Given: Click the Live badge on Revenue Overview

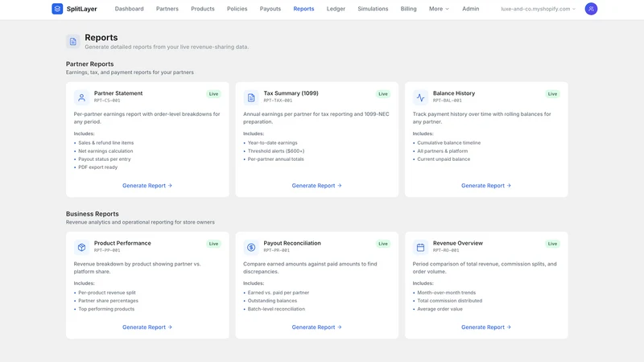Looking at the screenshot, I should [x=552, y=244].
